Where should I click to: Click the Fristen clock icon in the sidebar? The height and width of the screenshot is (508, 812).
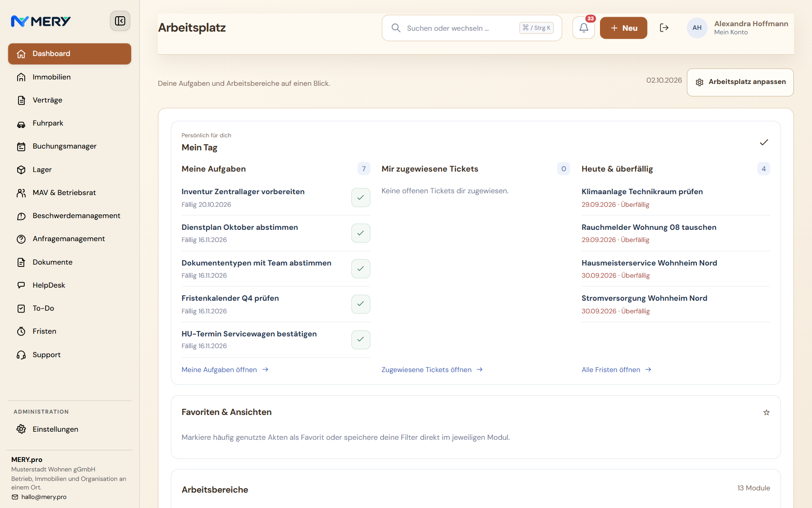tap(21, 331)
